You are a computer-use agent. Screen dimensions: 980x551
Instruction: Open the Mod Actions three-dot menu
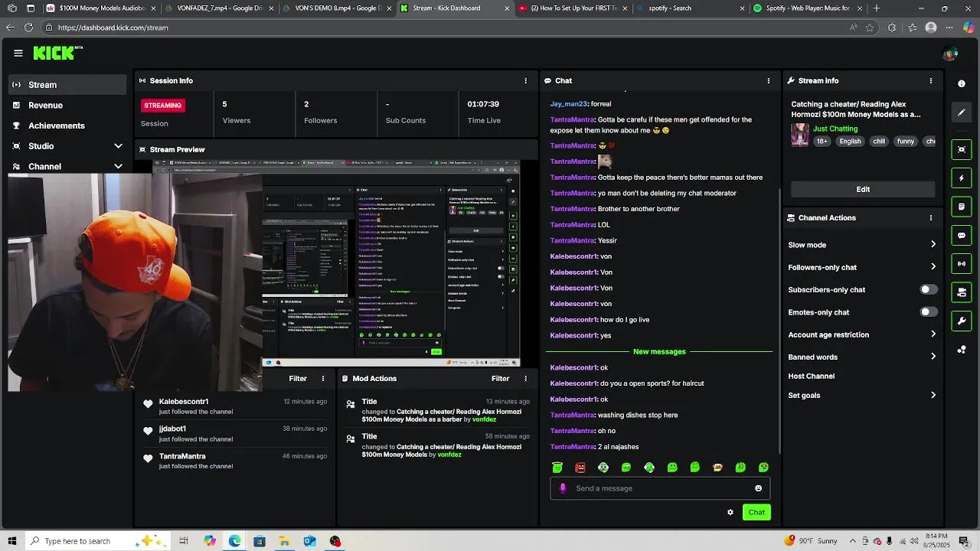tap(525, 378)
